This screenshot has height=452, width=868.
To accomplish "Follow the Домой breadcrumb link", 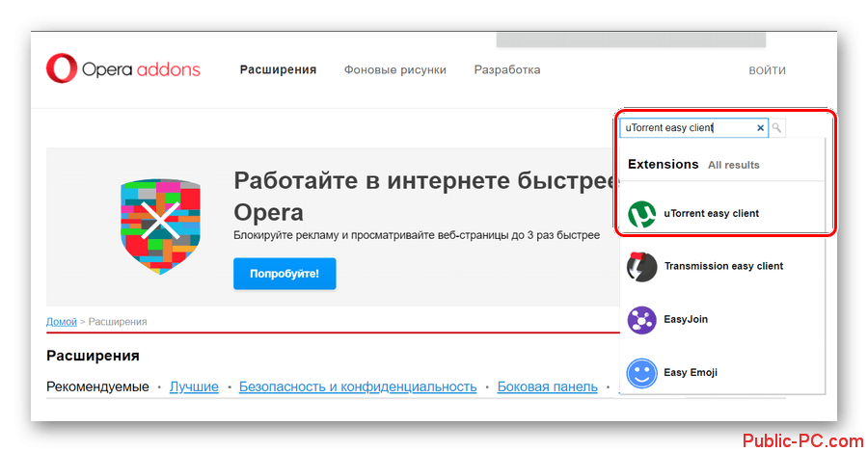I will pyautogui.click(x=62, y=321).
